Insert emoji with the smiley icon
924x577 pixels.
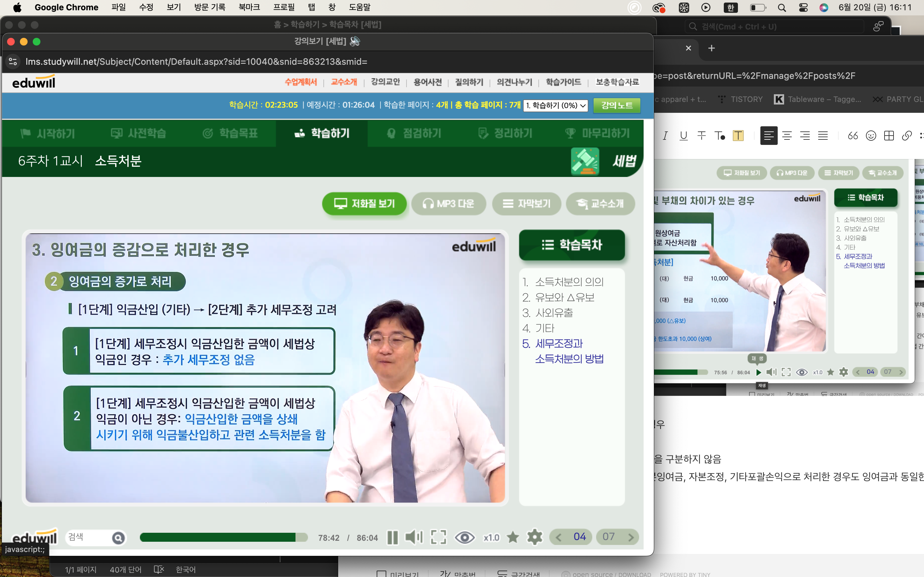click(x=871, y=136)
